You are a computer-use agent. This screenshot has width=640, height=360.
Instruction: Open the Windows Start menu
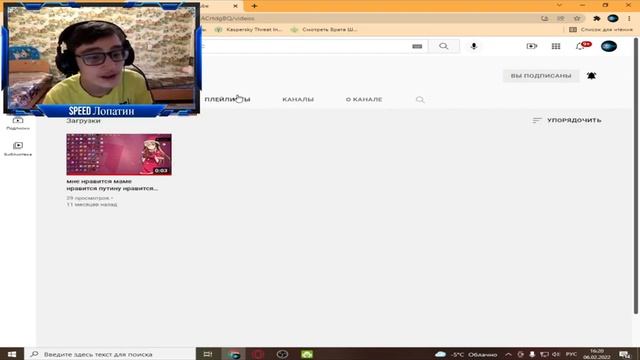12,354
